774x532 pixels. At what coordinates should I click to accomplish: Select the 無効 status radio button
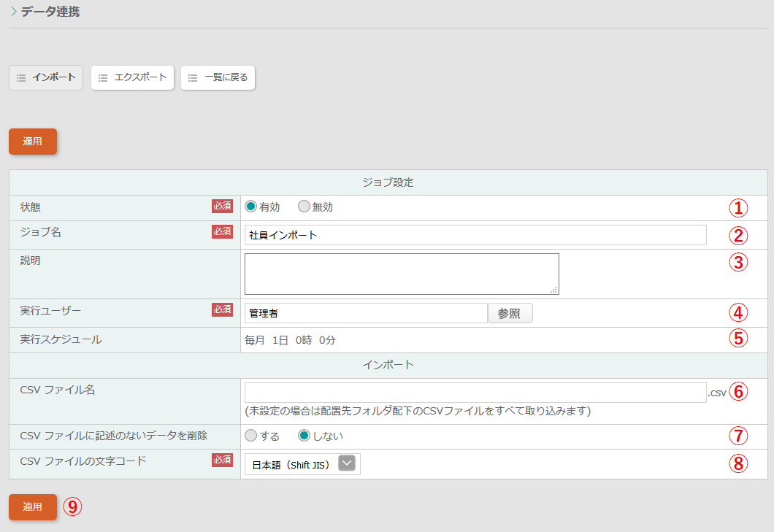(304, 207)
